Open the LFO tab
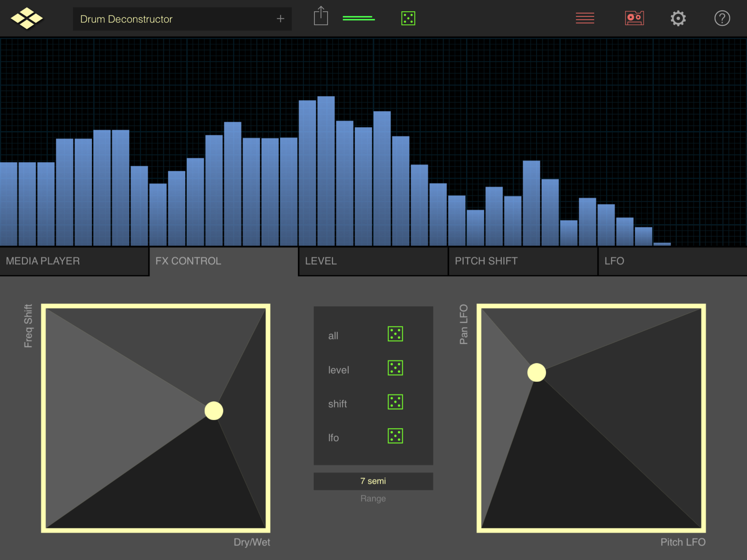Screen dimensions: 747x560 [x=672, y=261]
